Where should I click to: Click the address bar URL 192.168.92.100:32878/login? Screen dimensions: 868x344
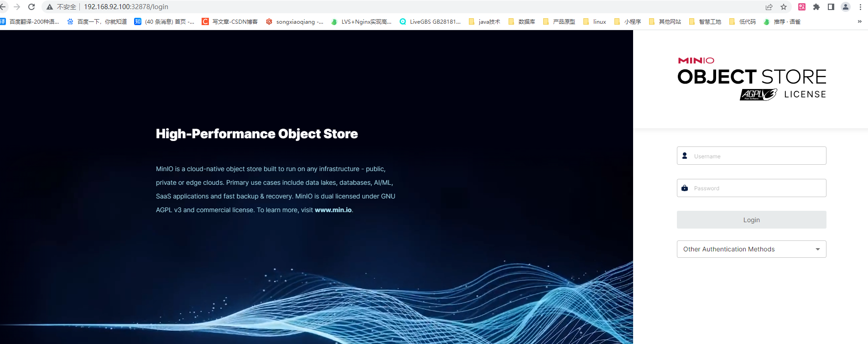coord(126,7)
